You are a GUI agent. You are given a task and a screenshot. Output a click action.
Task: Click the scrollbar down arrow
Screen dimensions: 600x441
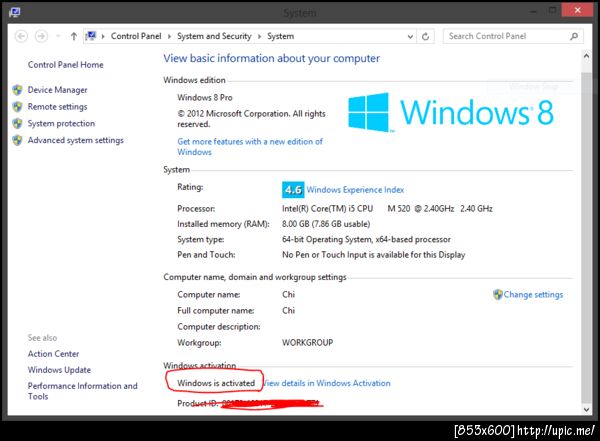(x=586, y=409)
